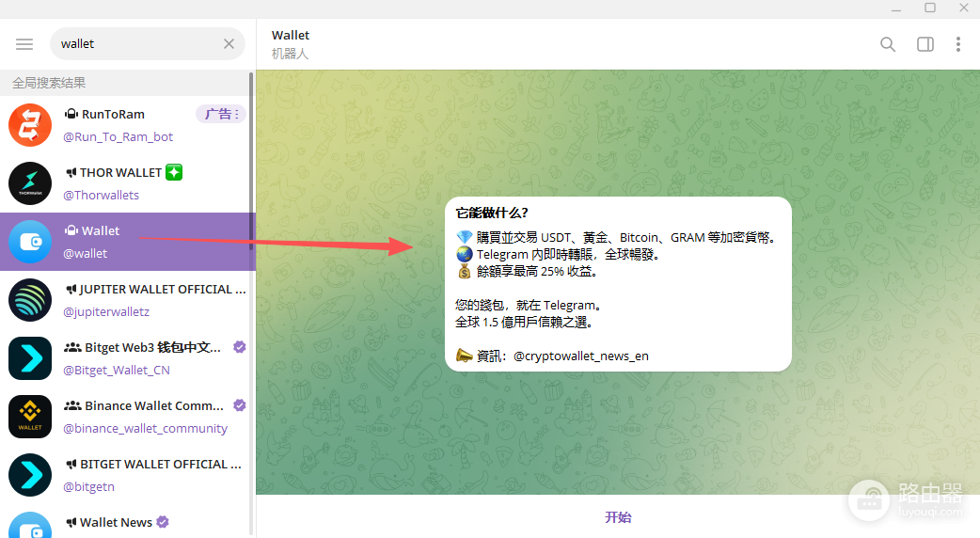This screenshot has height=538, width=980.
Task: Click the bot icon beside RunToRam
Action: [x=71, y=114]
